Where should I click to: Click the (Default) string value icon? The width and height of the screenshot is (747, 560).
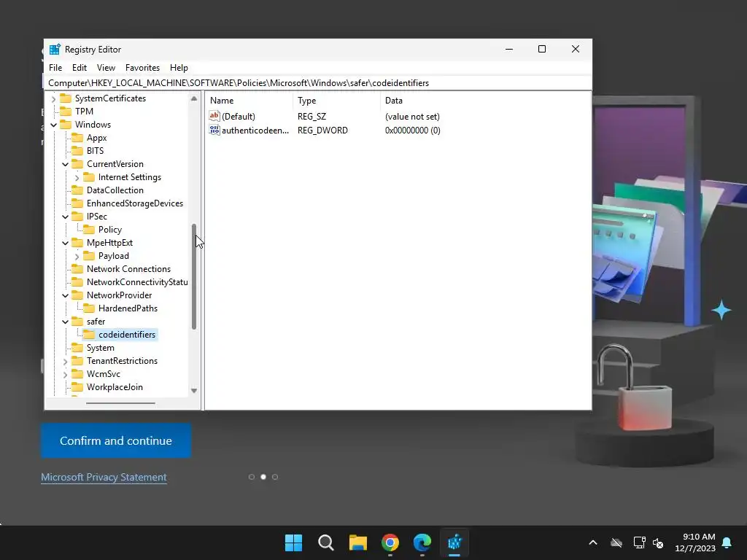coord(214,116)
